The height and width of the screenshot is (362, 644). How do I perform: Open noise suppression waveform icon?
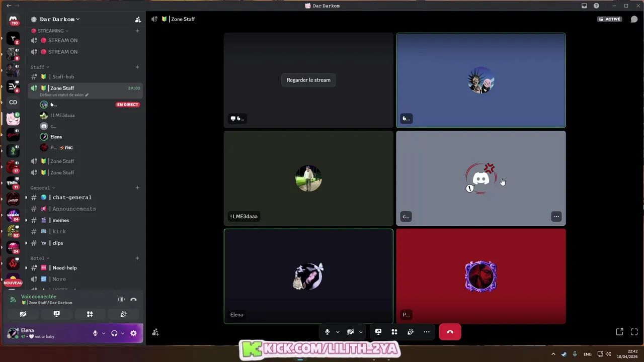(x=121, y=299)
